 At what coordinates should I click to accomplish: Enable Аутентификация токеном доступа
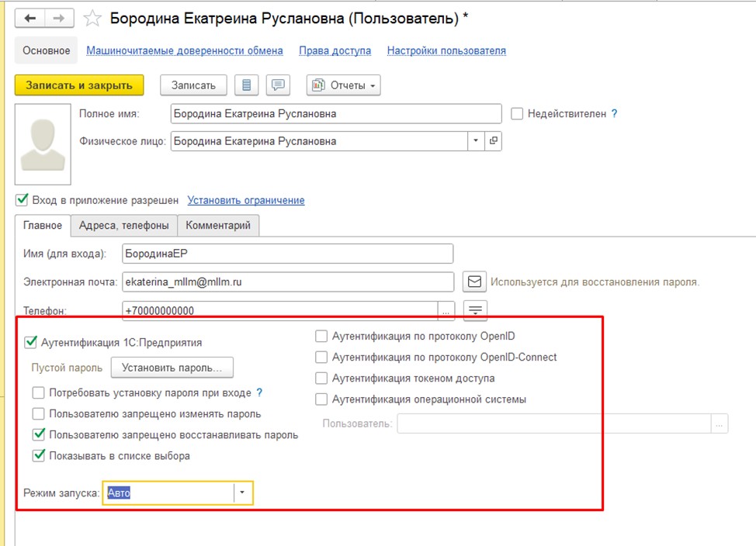pos(321,378)
